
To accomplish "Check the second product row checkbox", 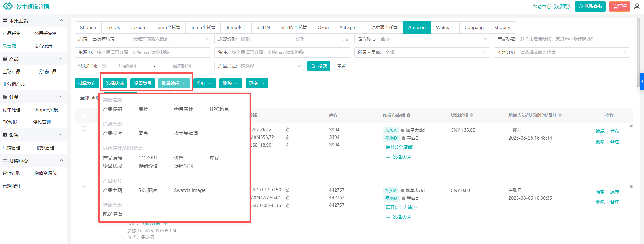I will (84, 189).
